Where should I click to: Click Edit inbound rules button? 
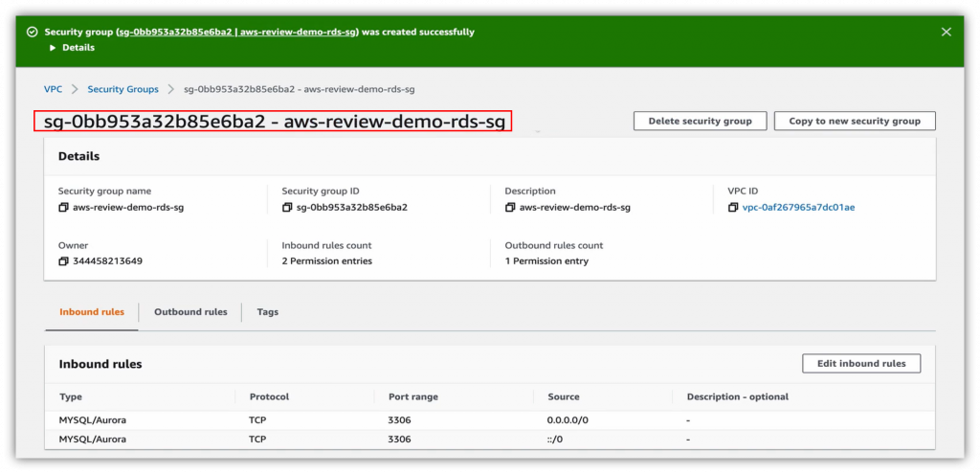click(x=861, y=363)
